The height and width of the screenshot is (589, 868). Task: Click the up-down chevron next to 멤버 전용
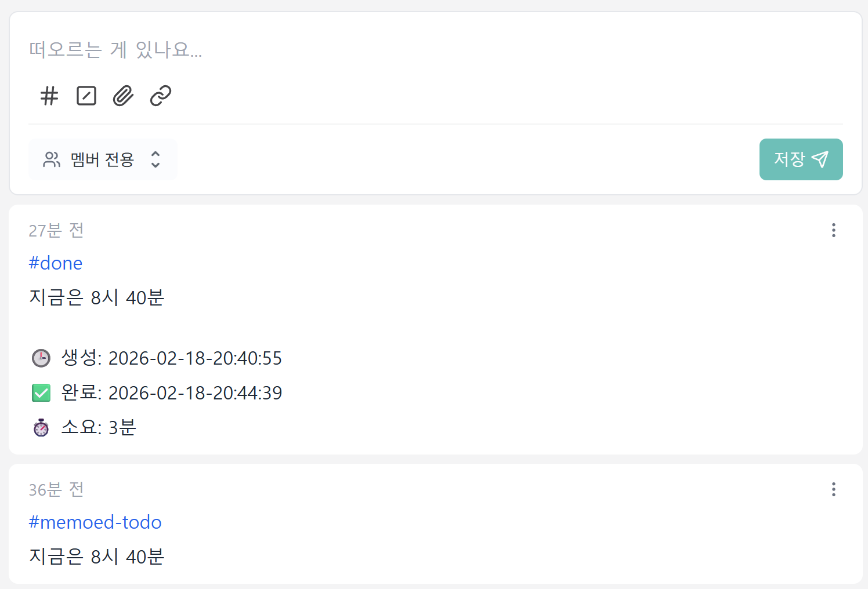click(x=155, y=159)
